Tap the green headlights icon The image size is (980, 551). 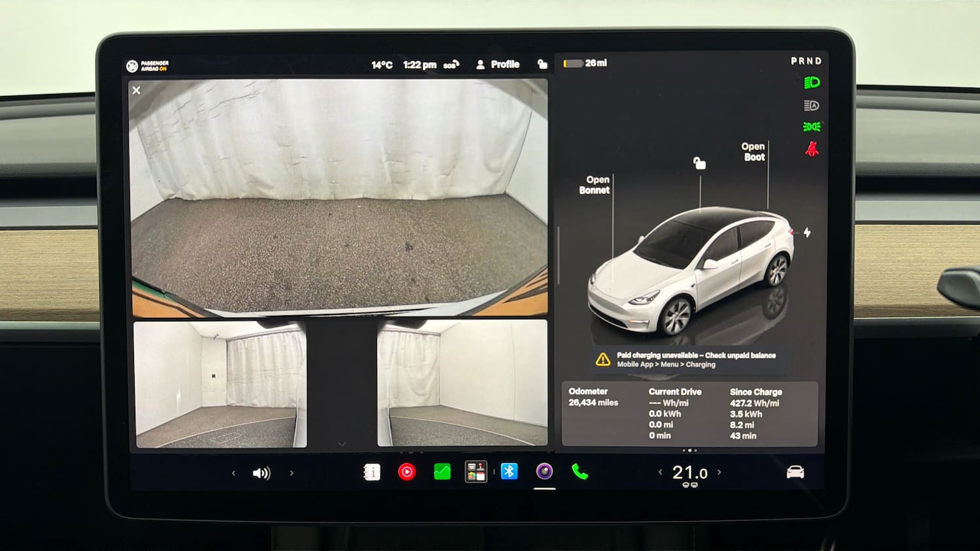[x=811, y=82]
